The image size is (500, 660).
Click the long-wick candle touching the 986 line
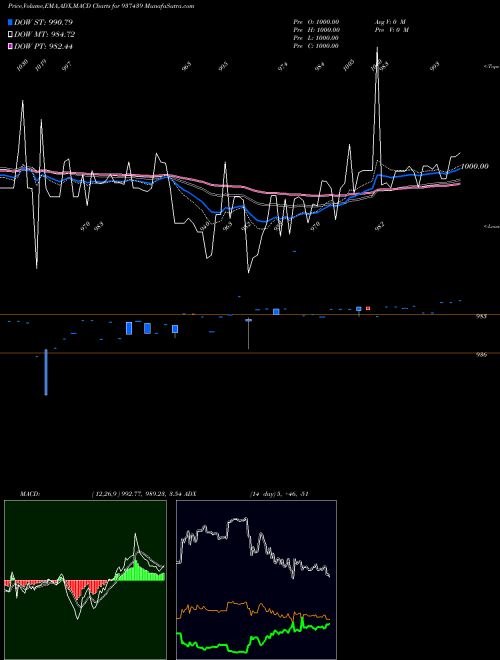[x=248, y=334]
